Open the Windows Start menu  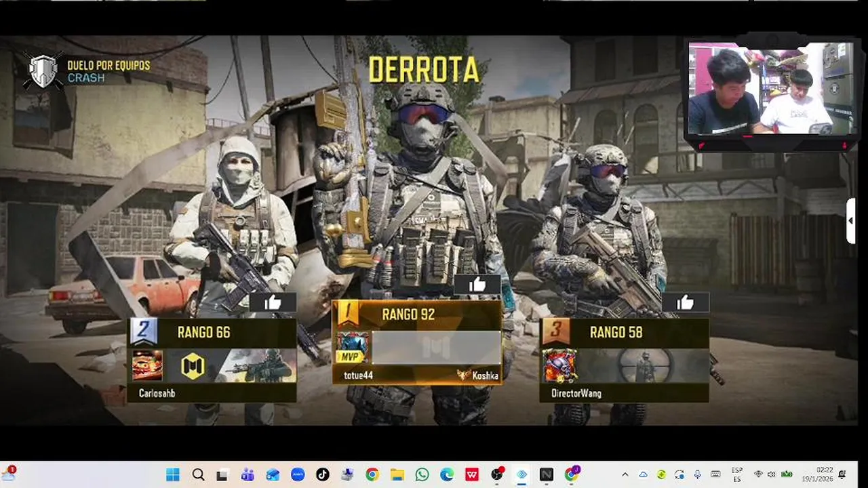pyautogui.click(x=173, y=474)
